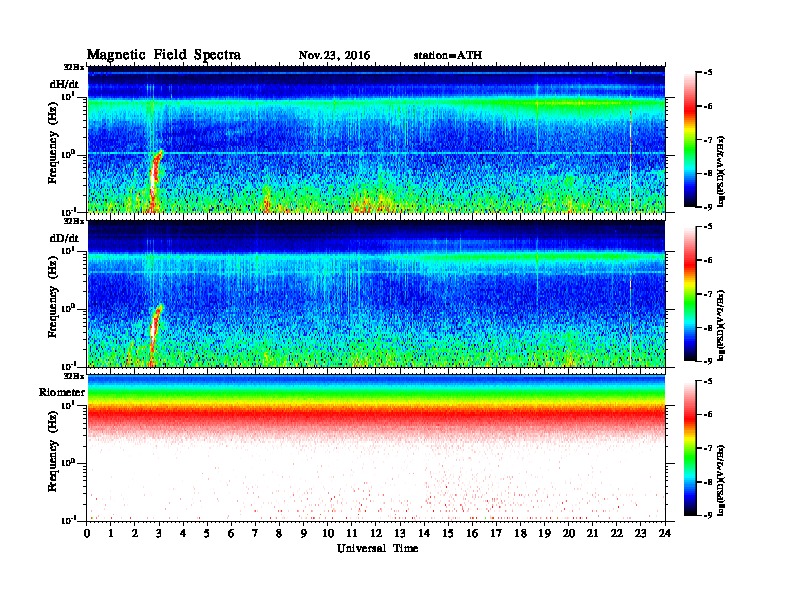
Task: Select the date text "Nov.23, 2016"
Action: [x=334, y=56]
